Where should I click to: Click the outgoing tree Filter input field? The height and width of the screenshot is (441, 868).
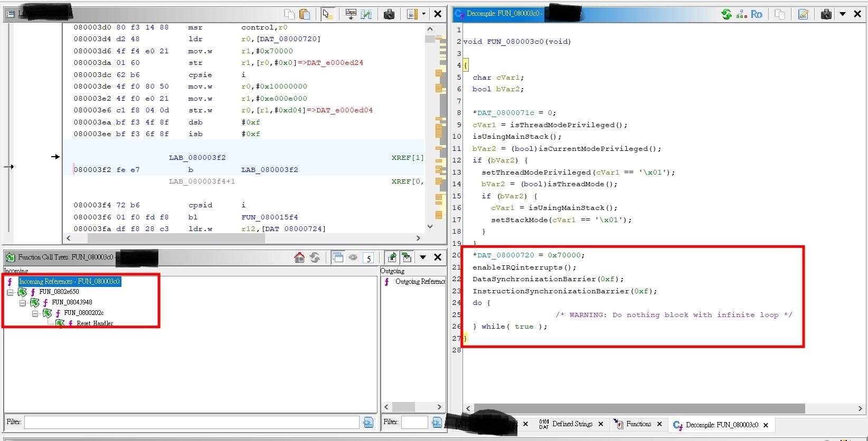pos(414,422)
